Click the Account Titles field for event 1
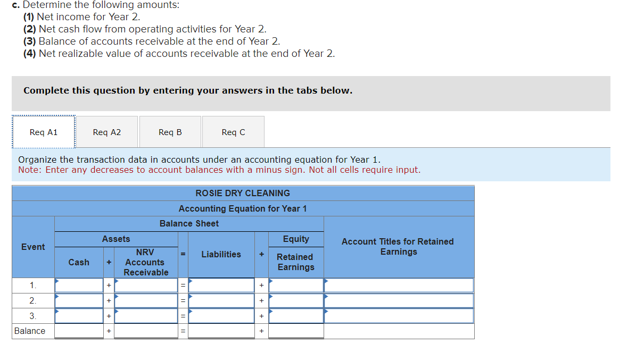Image resolution: width=644 pixels, height=344 pixels. [398, 285]
